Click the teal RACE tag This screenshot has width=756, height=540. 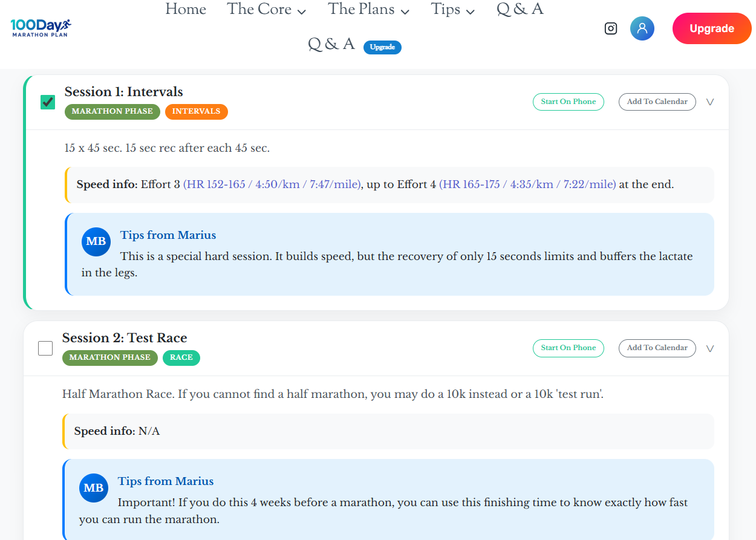(181, 357)
